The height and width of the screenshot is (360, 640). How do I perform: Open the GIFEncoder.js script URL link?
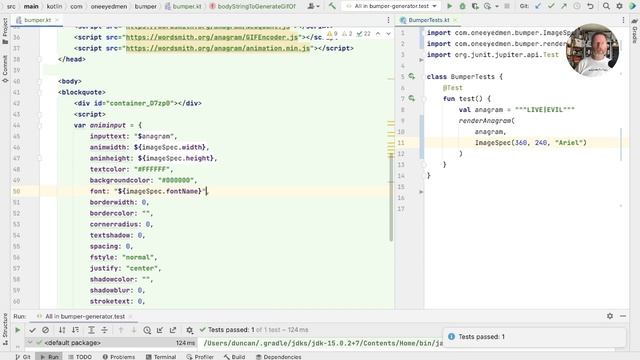211,37
